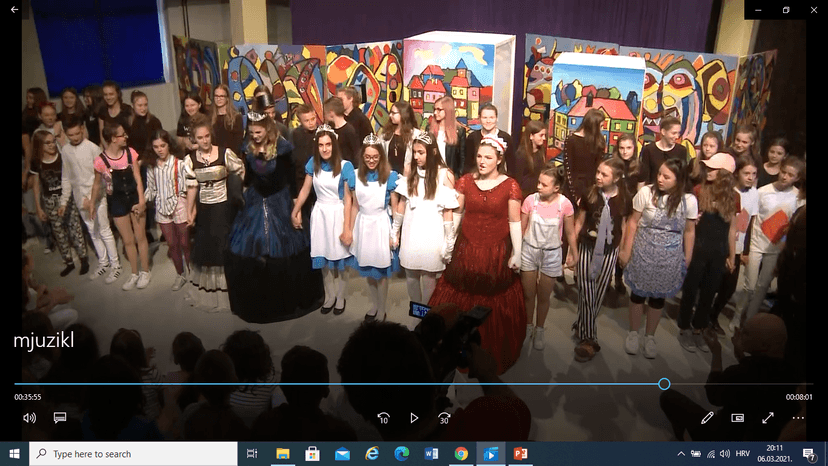
Task: Open PowerPoint from the taskbar
Action: (x=520, y=454)
